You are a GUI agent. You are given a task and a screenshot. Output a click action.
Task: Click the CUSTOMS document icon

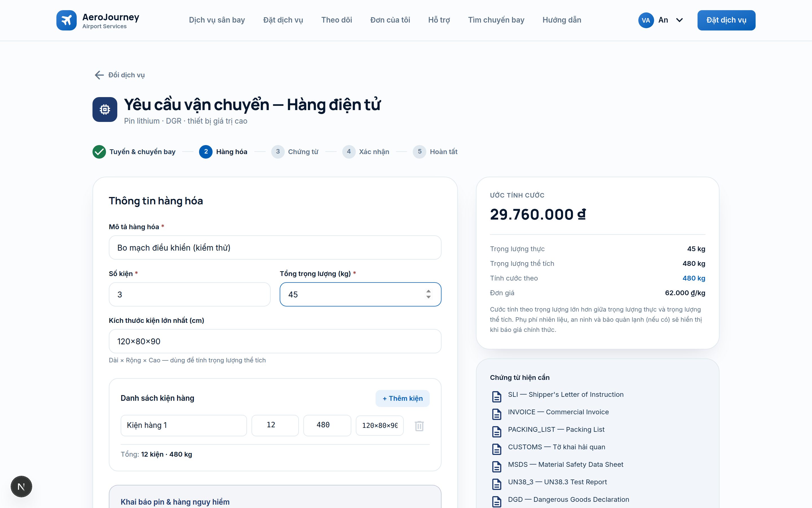tap(497, 449)
